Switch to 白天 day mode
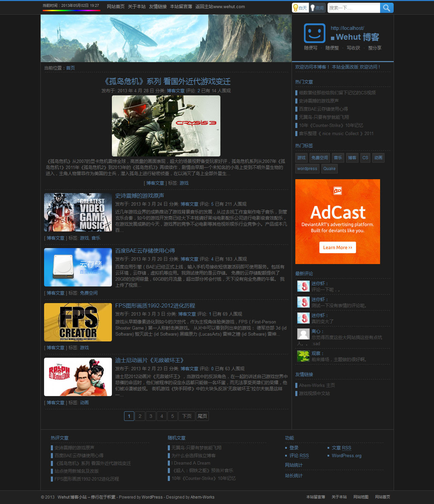434x504 pixels. pos(300,8)
